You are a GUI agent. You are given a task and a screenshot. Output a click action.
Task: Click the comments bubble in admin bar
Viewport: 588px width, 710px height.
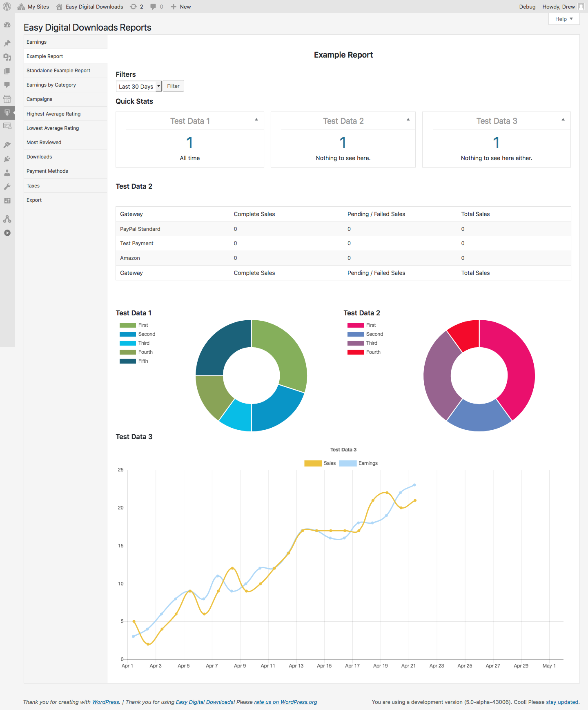tap(153, 7)
